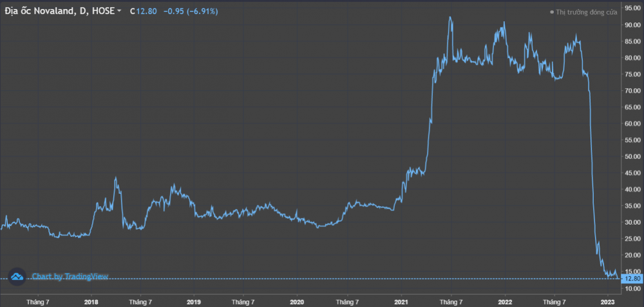Click the 60.00 price axis label
Viewport: 644px width, 307px height.
pyautogui.click(x=632, y=123)
